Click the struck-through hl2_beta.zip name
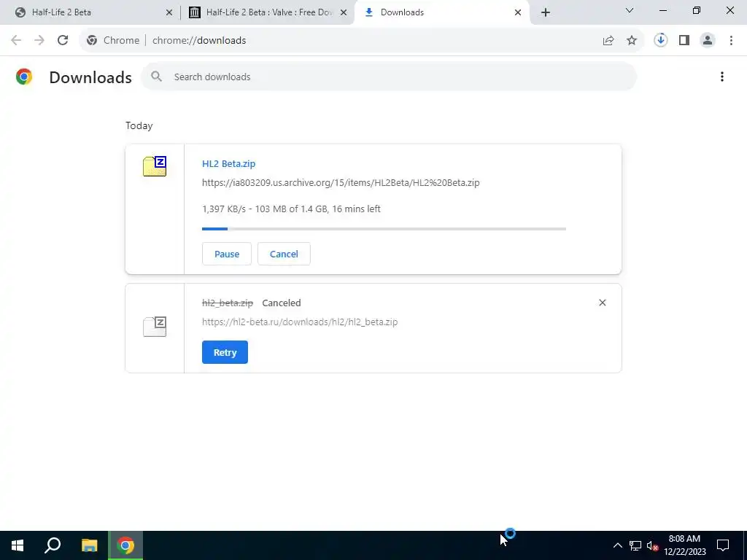The image size is (747, 560). tap(228, 303)
